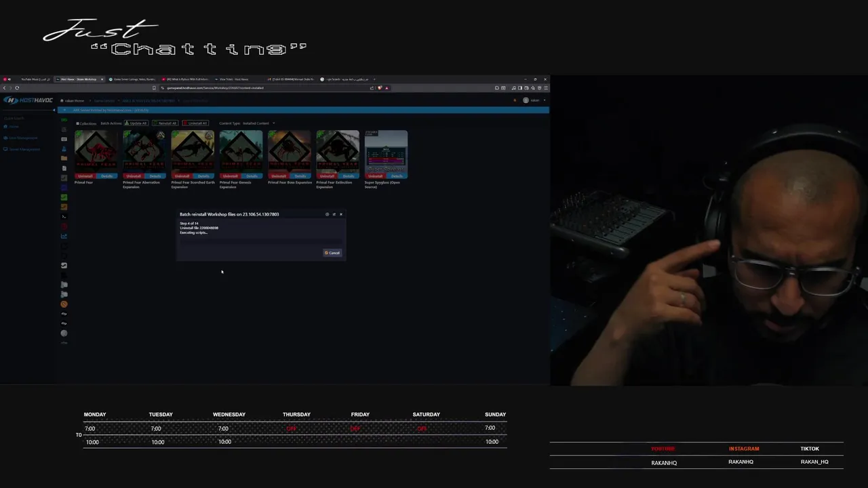This screenshot has height=488, width=868.
Task: Click the red circle icon in service toolbar
Action: [64, 226]
